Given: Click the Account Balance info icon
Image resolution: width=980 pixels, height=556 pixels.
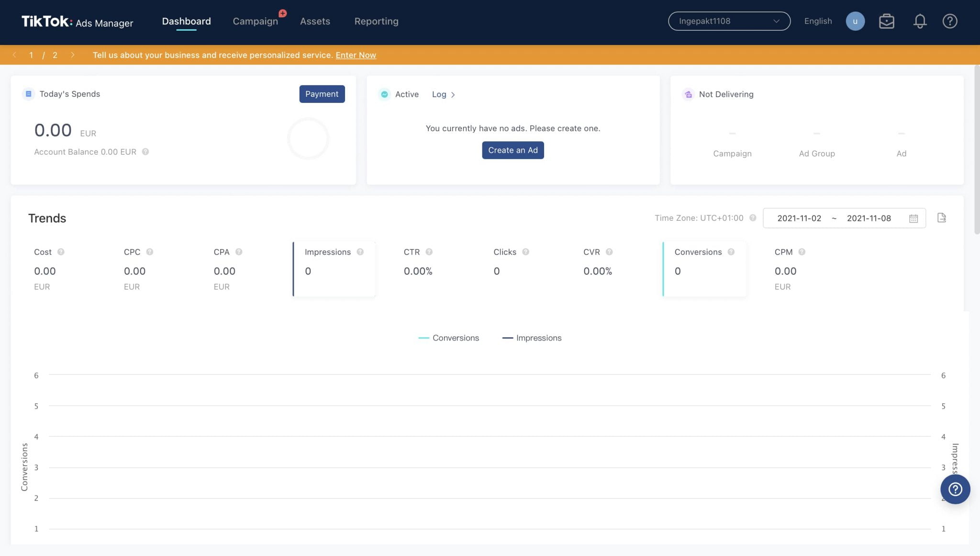Looking at the screenshot, I should [145, 152].
